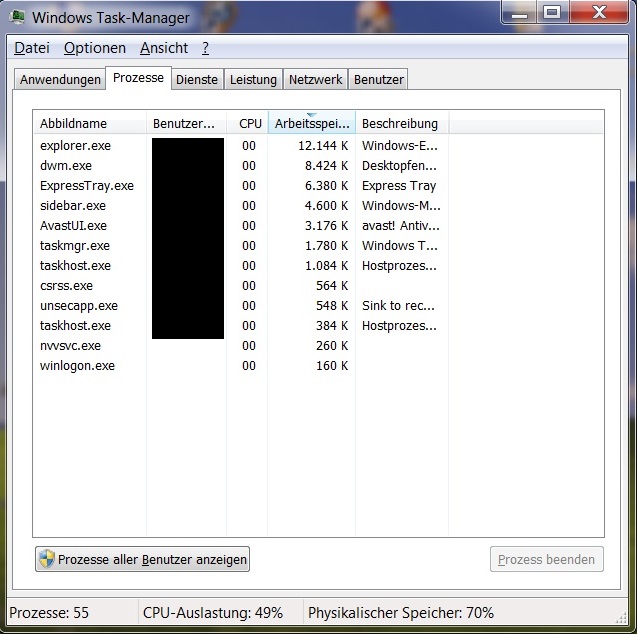This screenshot has height=634, width=638.
Task: Click Prozesse aller Benutzer anzeigen button
Action: click(x=142, y=559)
